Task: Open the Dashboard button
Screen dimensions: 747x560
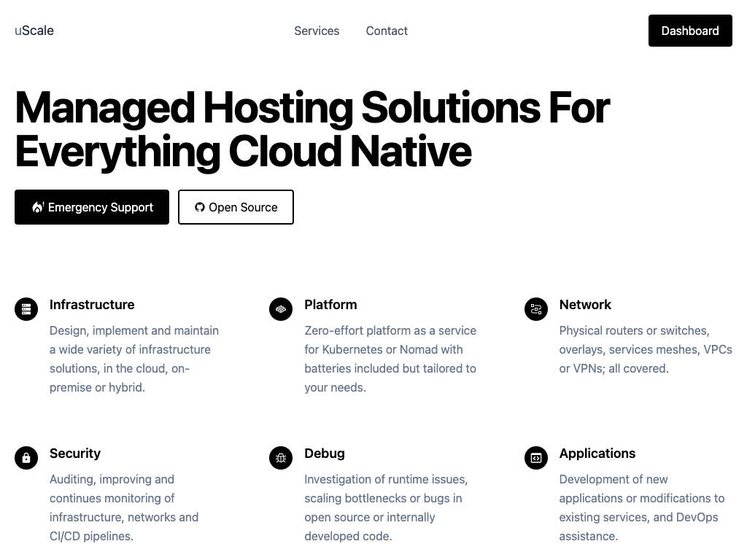Action: (690, 31)
